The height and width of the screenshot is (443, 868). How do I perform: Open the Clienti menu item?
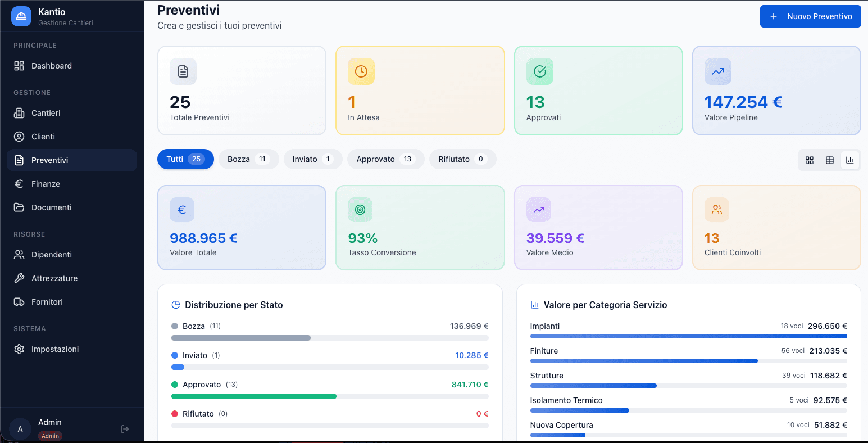click(72, 137)
